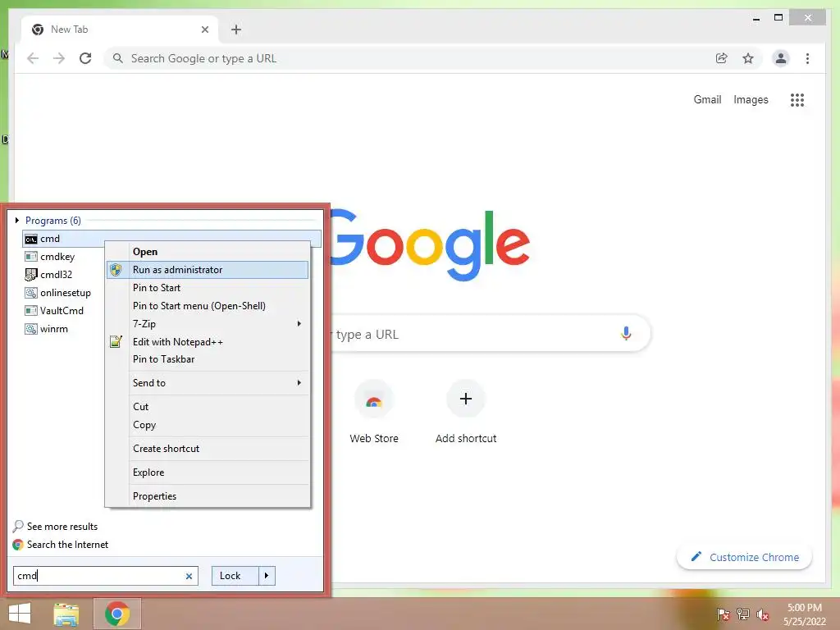Click the Windows Start button on taskbar
The height and width of the screenshot is (630, 840).
tap(20, 614)
